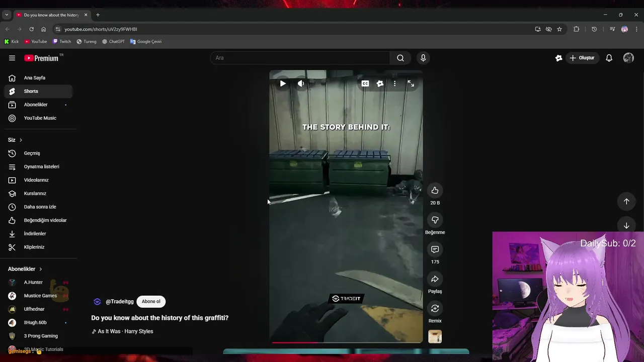
Task: Open the ChatGPT bookmark
Action: (113, 42)
